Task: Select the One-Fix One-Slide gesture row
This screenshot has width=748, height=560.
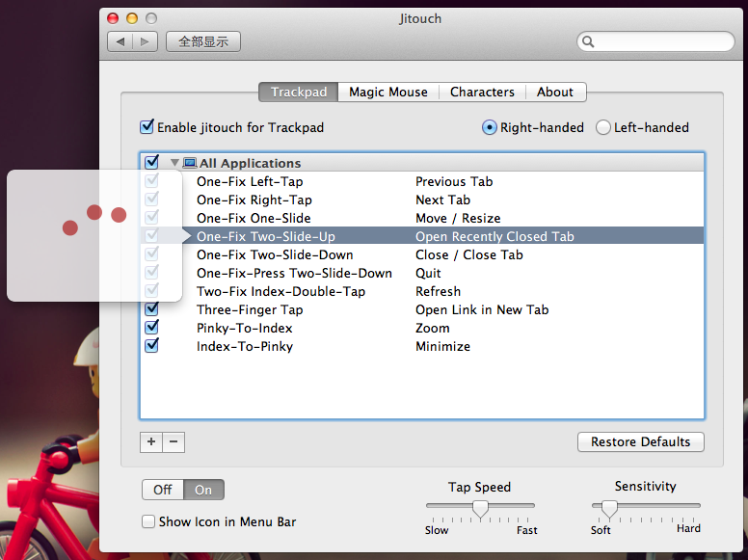Action: (421, 218)
